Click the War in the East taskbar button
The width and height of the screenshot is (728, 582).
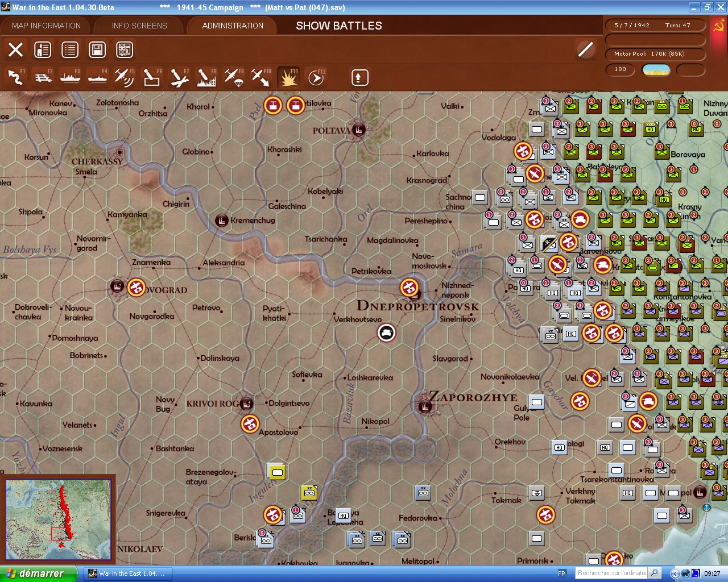(x=127, y=573)
